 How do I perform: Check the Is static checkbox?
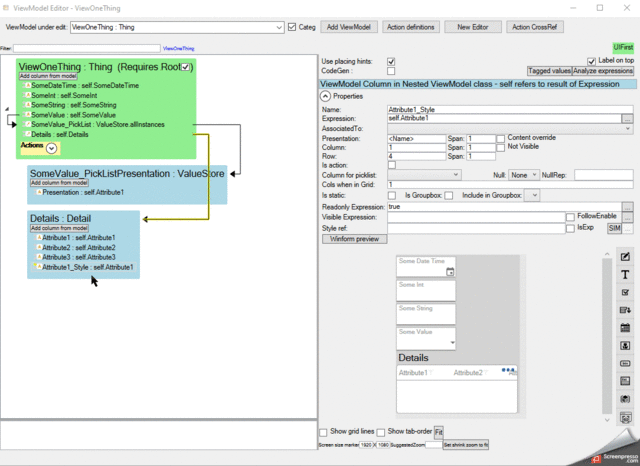click(x=392, y=195)
